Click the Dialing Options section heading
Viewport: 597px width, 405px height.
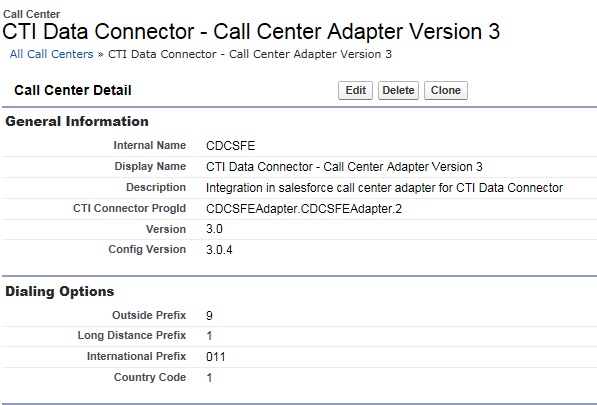coord(60,292)
